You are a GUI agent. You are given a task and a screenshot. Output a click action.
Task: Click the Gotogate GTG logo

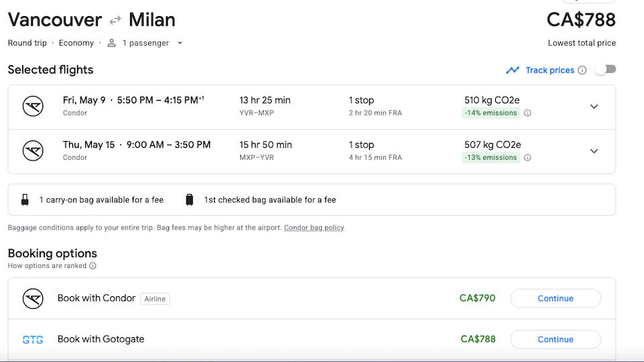33,340
